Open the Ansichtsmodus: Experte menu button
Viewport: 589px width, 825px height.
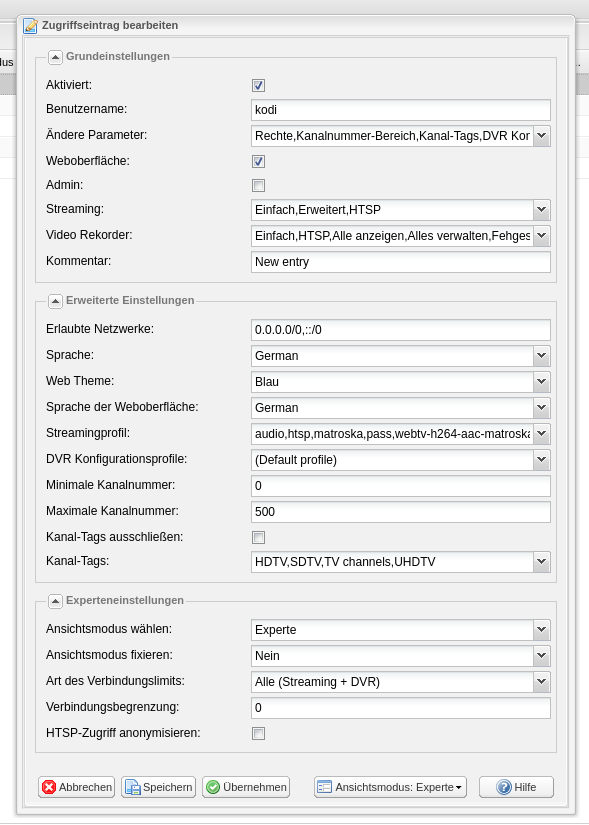click(390, 787)
